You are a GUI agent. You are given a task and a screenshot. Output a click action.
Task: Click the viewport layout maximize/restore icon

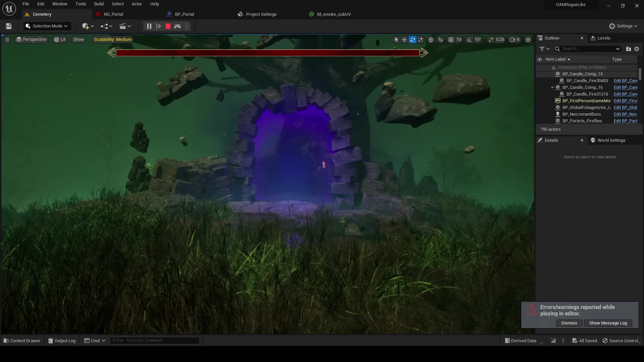tap(528, 40)
